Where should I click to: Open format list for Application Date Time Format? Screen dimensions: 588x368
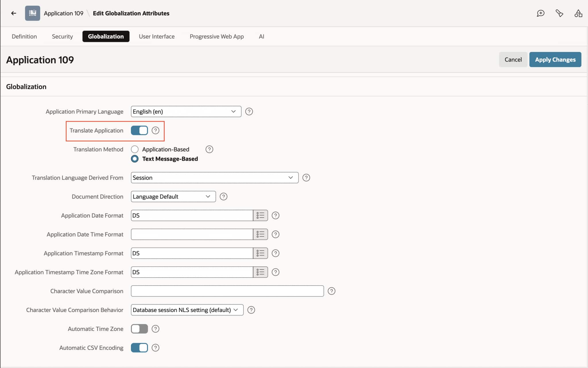tap(260, 234)
